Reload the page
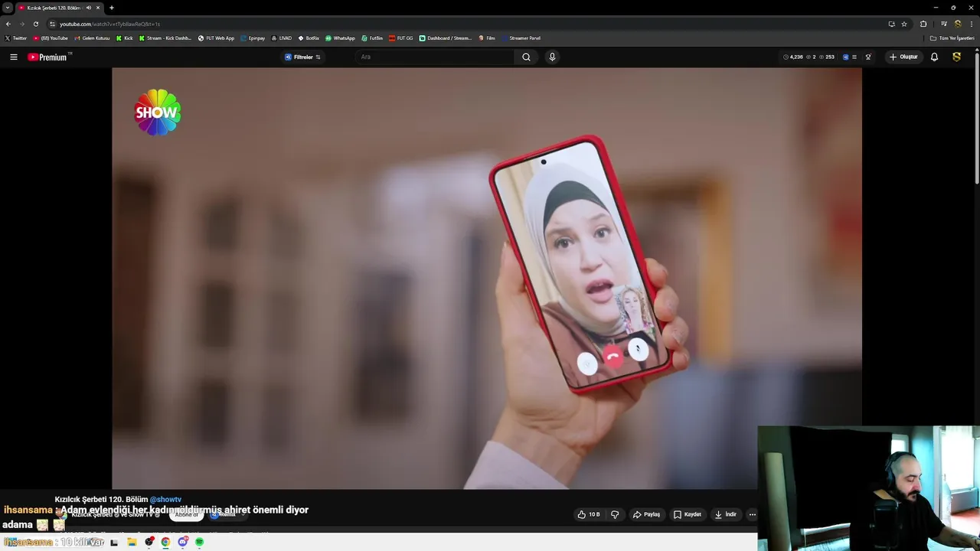Image resolution: width=980 pixels, height=551 pixels. coord(35,24)
